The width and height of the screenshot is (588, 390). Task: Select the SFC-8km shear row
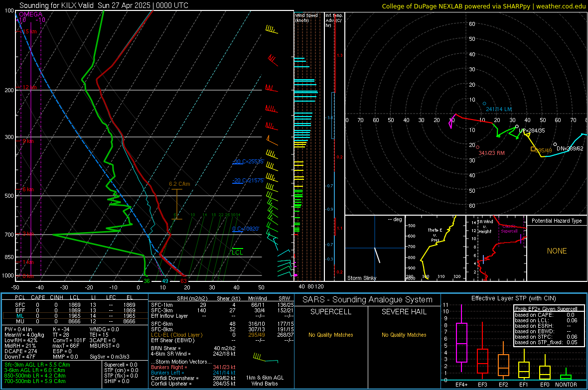[x=222, y=329]
